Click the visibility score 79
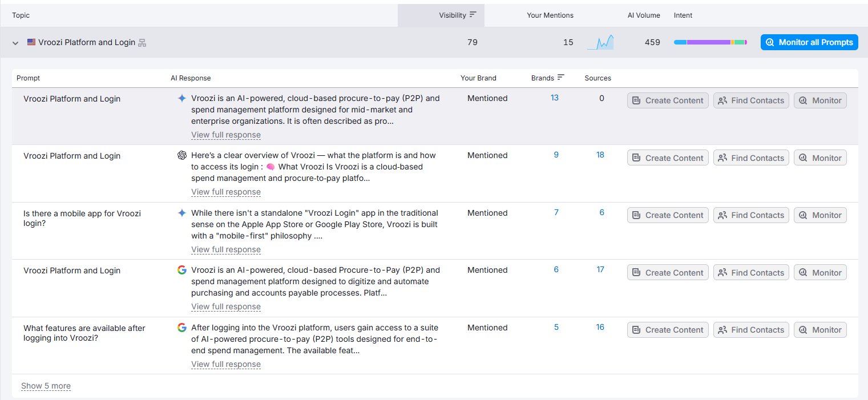868x400 pixels. coord(472,42)
